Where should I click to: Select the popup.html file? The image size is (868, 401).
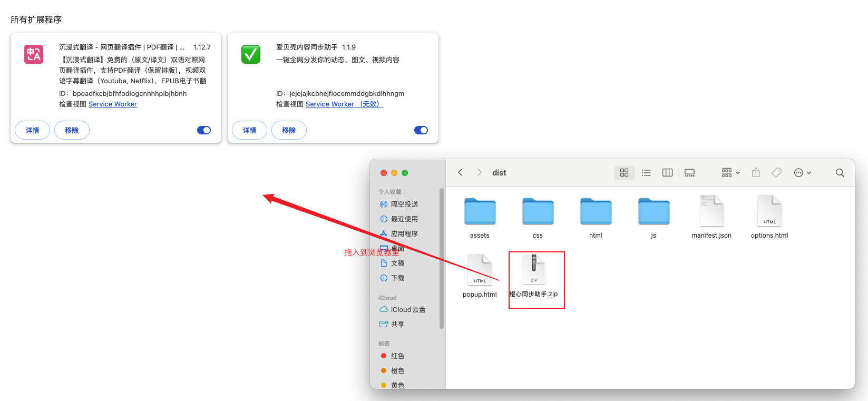[480, 276]
